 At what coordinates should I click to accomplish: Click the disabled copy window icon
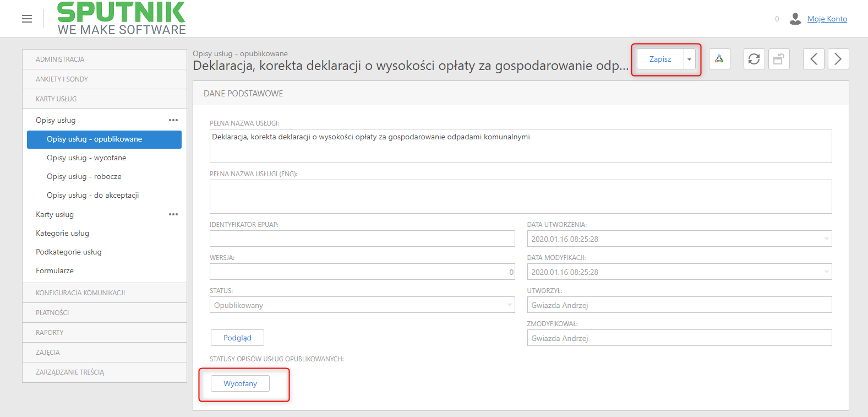[779, 59]
